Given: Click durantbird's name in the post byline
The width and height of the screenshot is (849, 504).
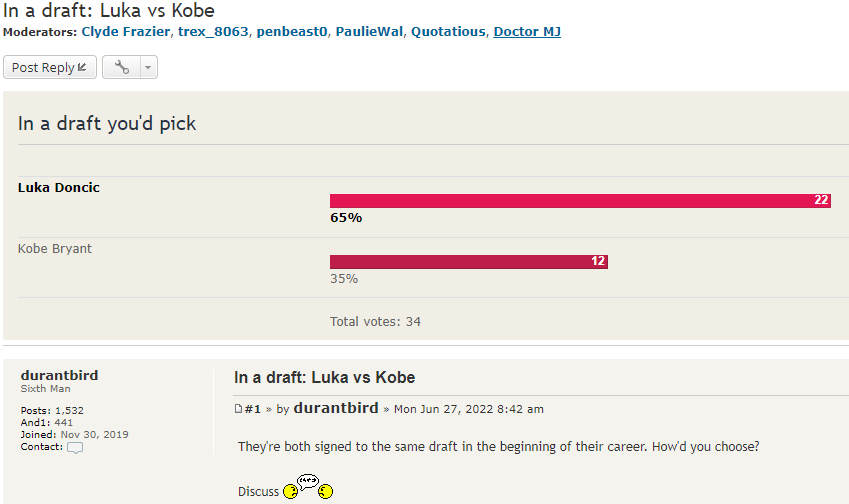Looking at the screenshot, I should [336, 408].
